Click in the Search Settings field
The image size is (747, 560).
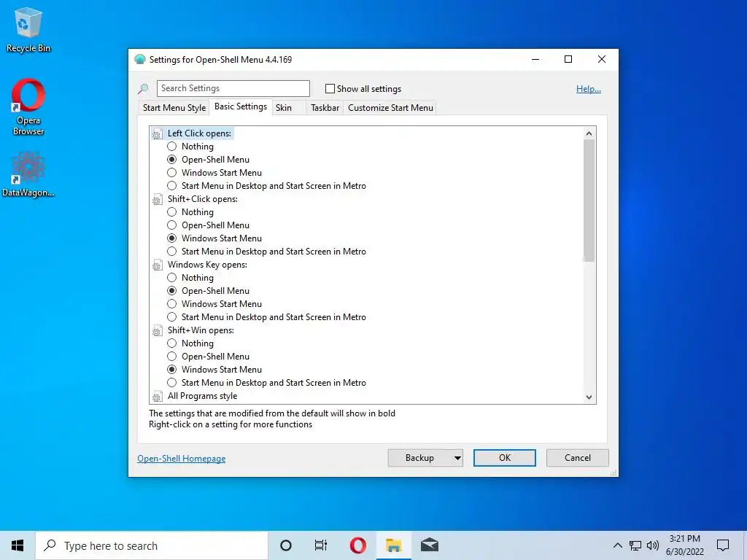point(233,88)
